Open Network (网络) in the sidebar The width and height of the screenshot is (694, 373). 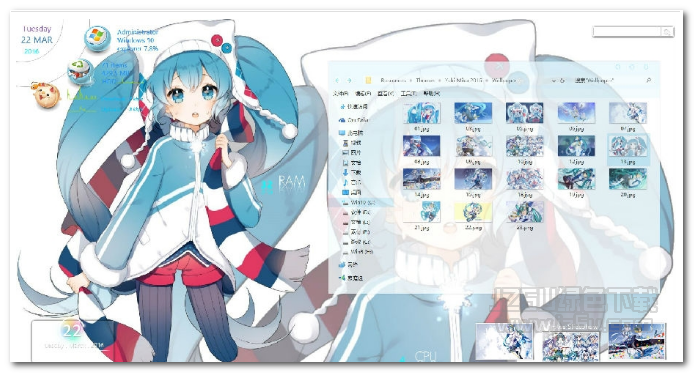tap(348, 265)
